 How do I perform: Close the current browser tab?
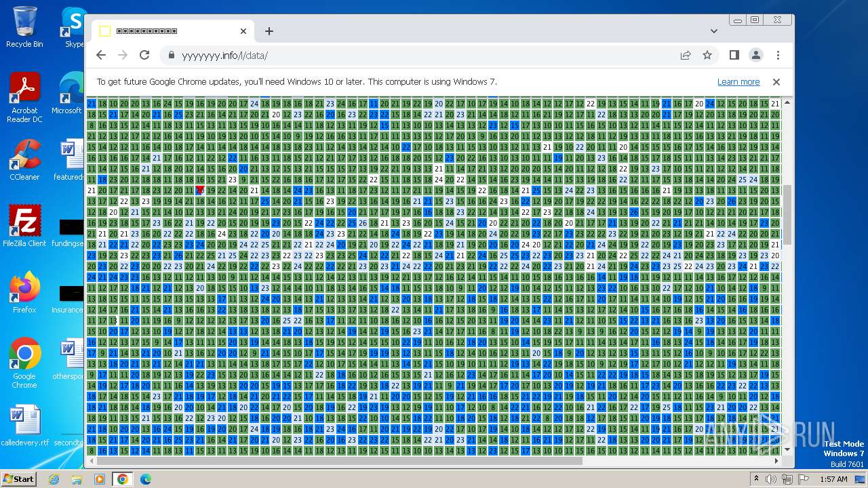click(243, 31)
